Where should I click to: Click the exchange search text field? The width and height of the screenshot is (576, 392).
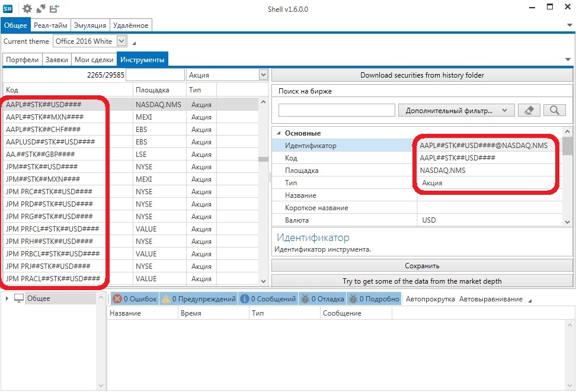coord(336,110)
